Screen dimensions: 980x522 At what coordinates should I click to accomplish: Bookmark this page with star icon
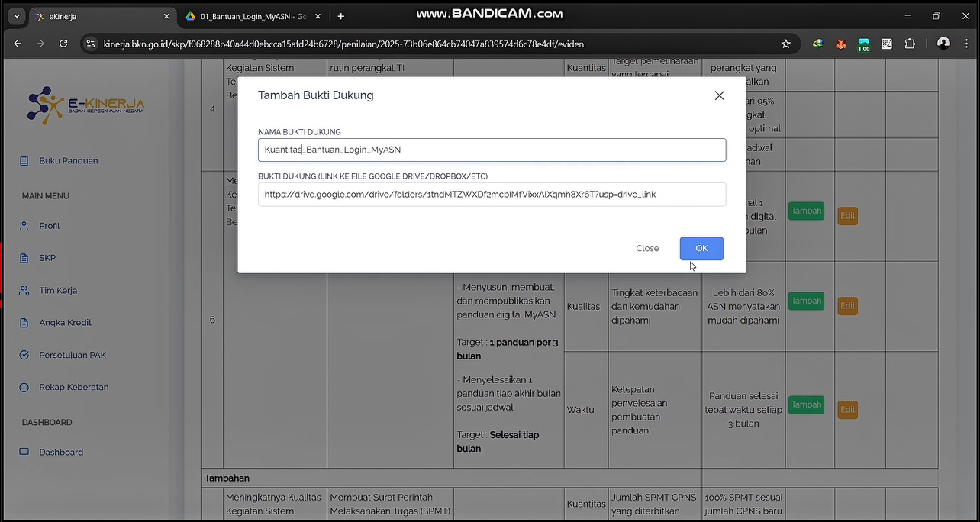(786, 44)
